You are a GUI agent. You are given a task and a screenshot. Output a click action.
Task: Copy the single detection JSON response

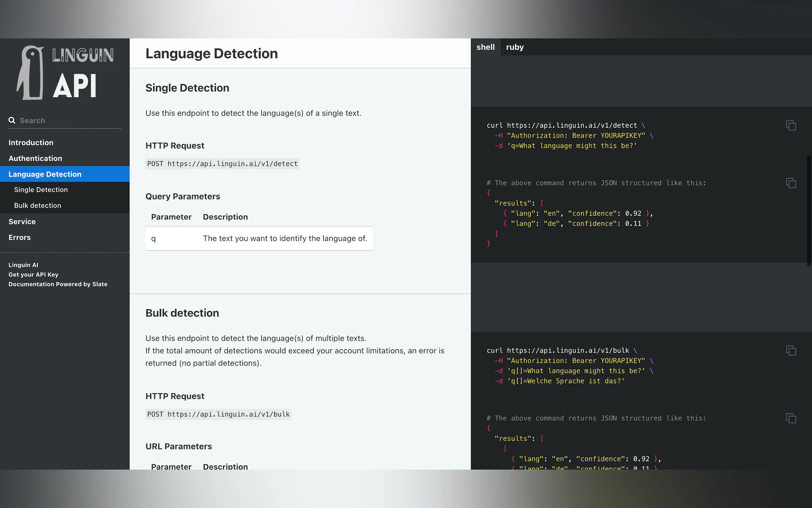coord(791,183)
